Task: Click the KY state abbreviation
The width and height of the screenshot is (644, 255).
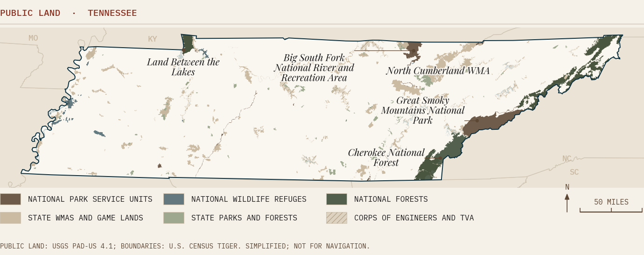Action: [153, 39]
